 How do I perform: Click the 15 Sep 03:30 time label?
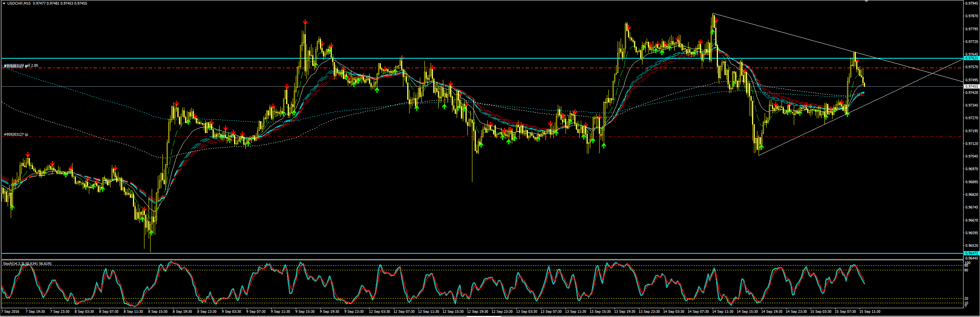821,312
